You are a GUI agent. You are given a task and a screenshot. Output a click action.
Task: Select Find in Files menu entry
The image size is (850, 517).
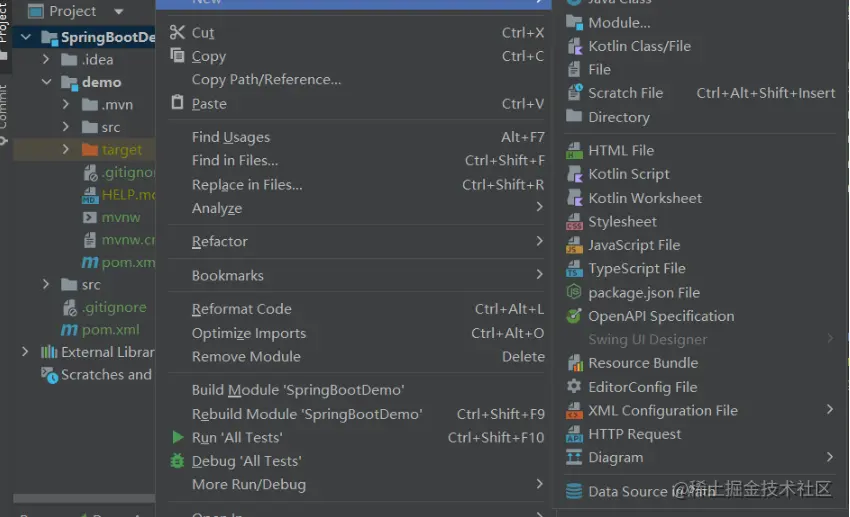click(235, 160)
